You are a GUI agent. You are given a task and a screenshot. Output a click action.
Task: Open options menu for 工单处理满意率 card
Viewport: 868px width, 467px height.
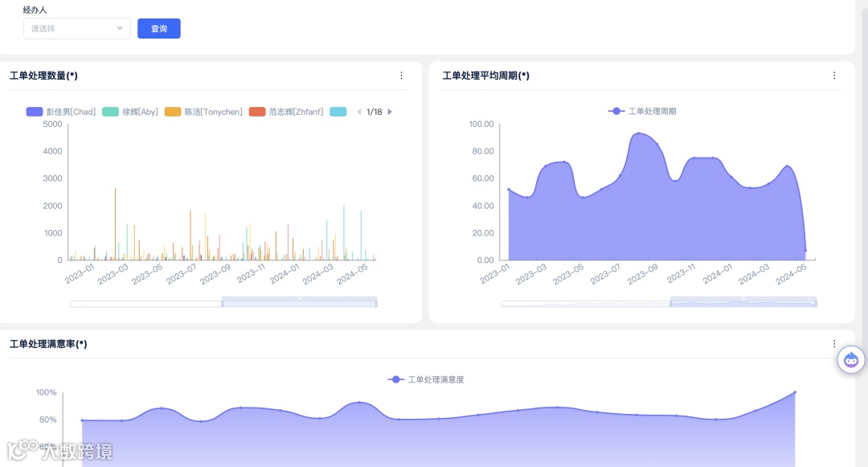click(x=834, y=344)
